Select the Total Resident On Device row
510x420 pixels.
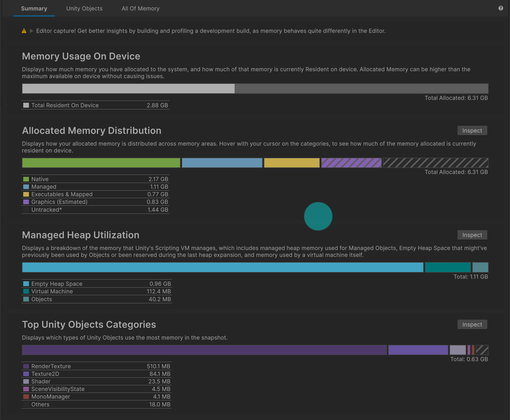click(95, 105)
